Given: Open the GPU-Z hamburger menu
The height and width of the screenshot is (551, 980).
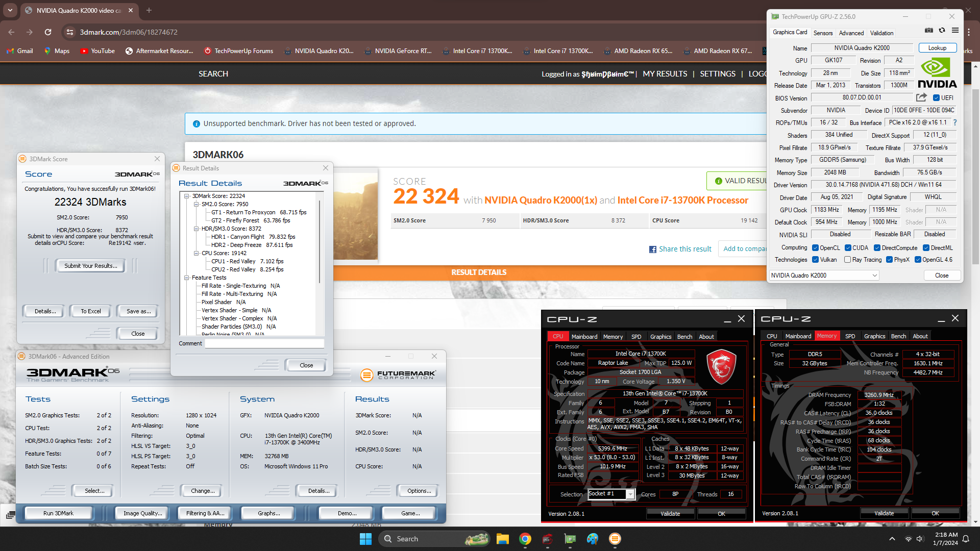Looking at the screenshot, I should [x=955, y=31].
